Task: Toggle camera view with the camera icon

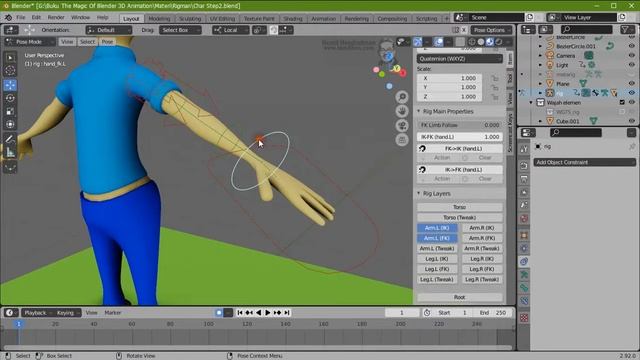Action: (x=402, y=125)
